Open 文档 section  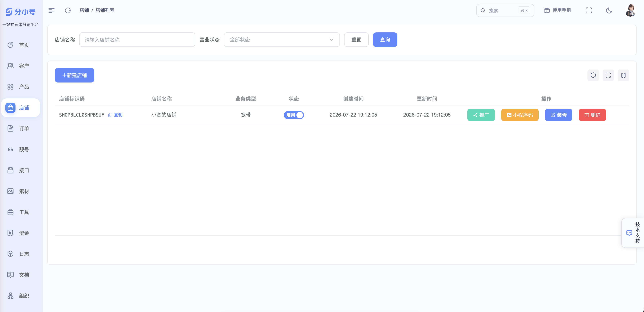coord(21,275)
